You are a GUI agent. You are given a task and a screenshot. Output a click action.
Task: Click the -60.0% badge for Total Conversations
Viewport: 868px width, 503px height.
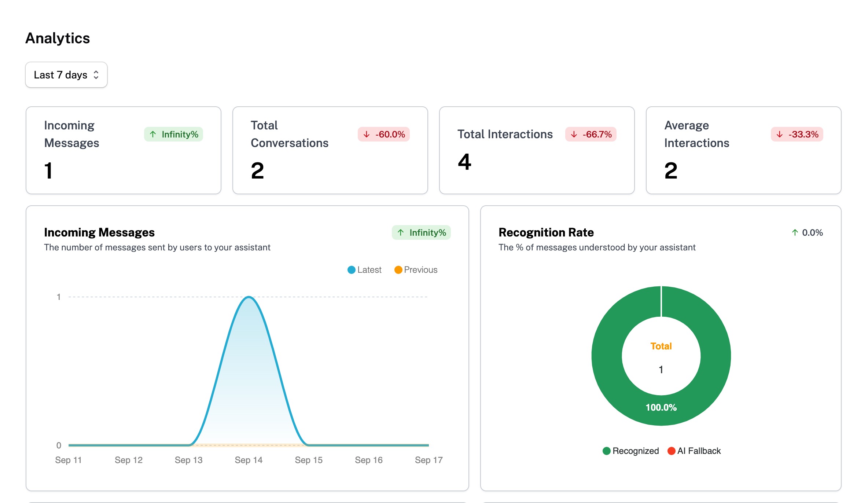pos(384,134)
